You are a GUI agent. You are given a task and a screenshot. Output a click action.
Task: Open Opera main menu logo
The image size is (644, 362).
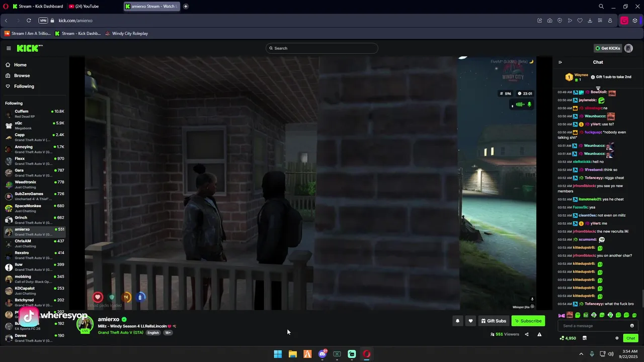click(6, 7)
